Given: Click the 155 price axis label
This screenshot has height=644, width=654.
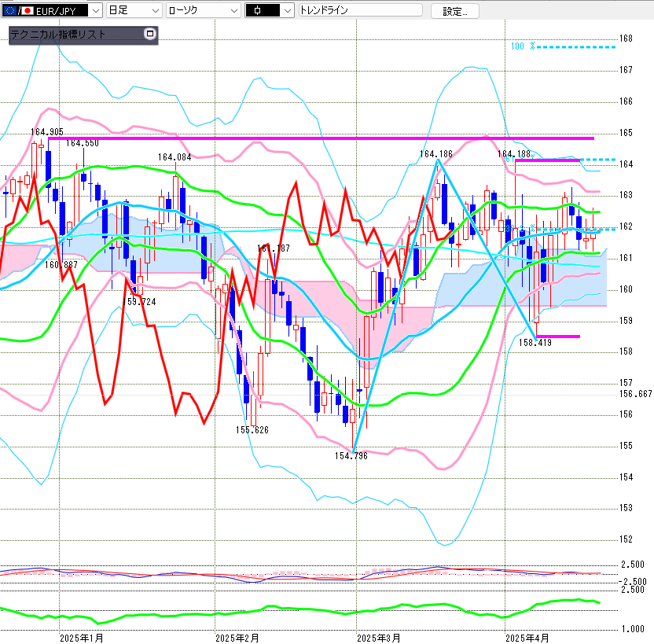Looking at the screenshot, I should (626, 446).
